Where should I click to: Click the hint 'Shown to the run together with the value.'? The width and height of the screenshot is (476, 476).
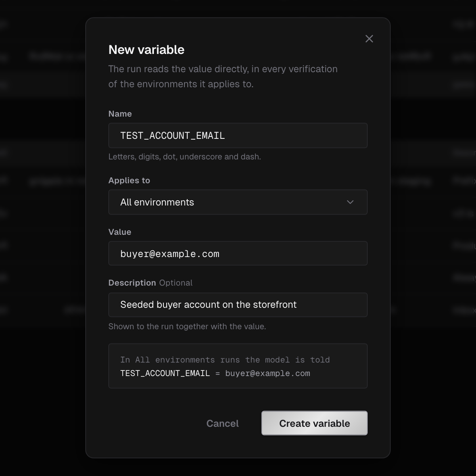coord(187,326)
